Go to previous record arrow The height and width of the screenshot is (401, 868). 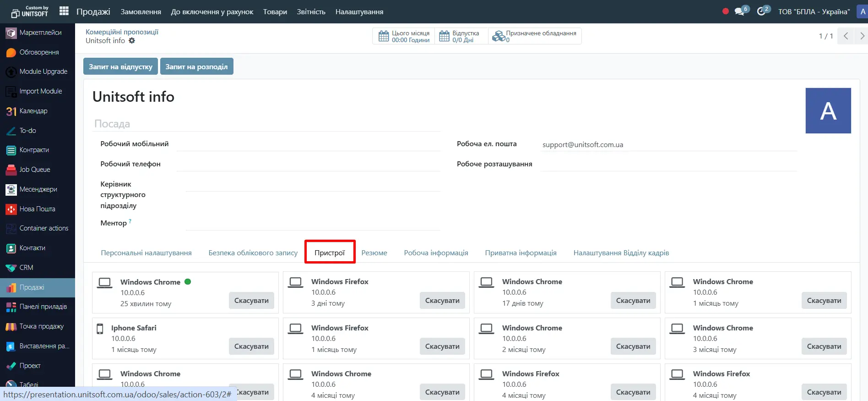point(846,36)
